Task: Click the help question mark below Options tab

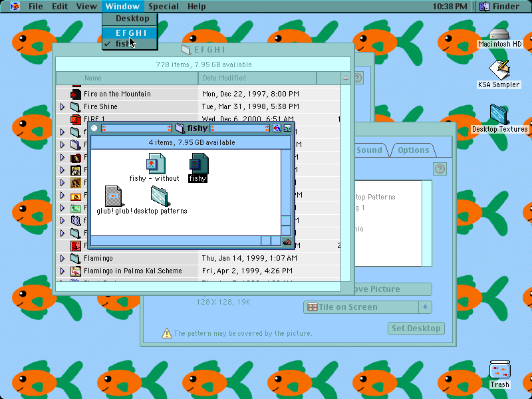Action: pyautogui.click(x=440, y=169)
